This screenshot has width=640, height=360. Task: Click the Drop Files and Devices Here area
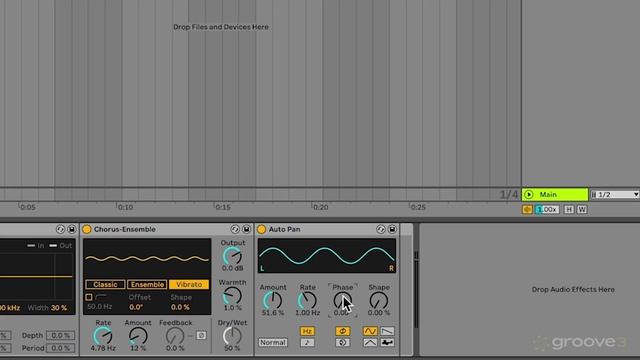[221, 27]
